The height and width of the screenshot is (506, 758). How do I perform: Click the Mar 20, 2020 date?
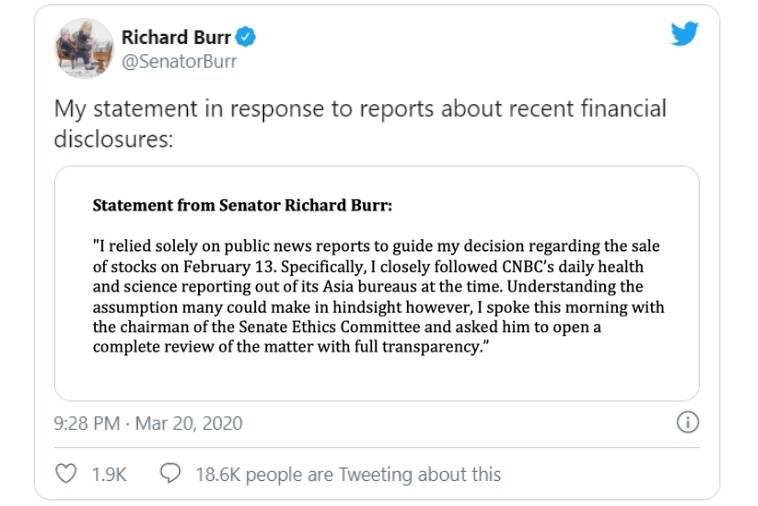tap(189, 423)
